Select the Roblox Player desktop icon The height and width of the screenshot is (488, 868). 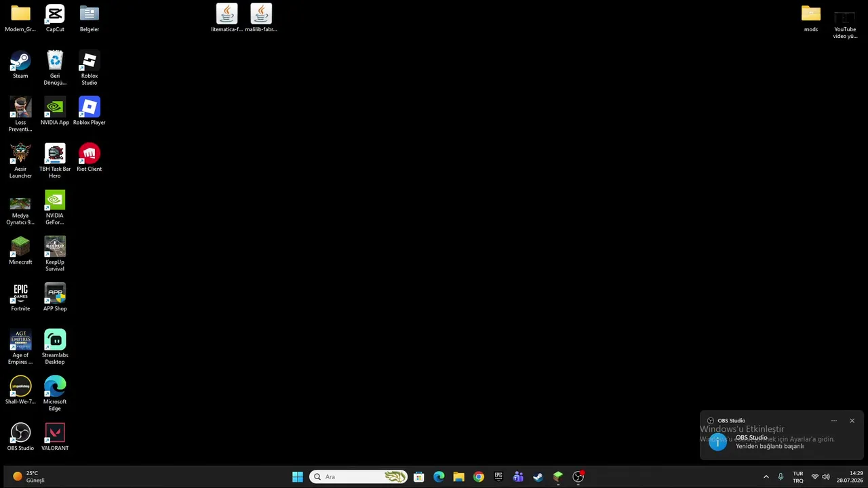point(90,112)
